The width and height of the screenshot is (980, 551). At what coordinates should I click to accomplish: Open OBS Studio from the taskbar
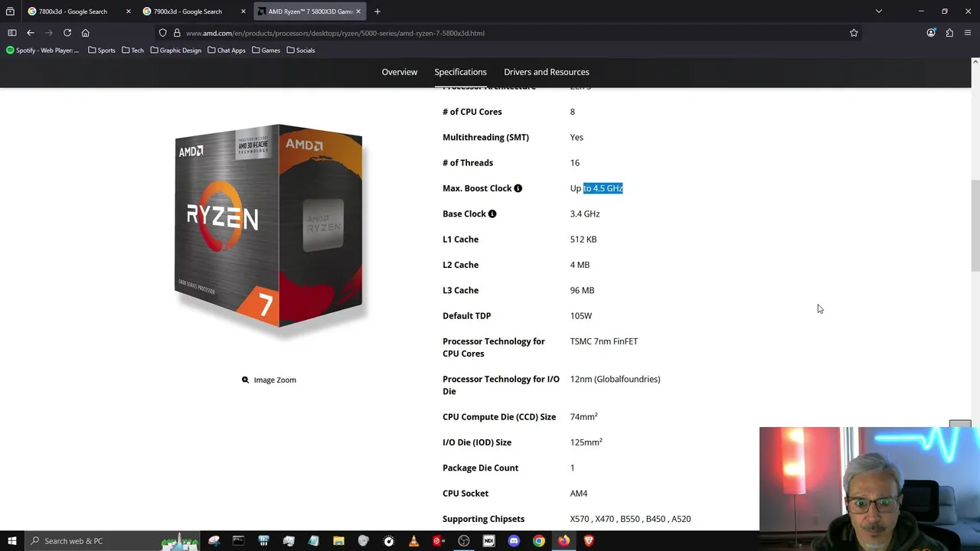pos(464,541)
